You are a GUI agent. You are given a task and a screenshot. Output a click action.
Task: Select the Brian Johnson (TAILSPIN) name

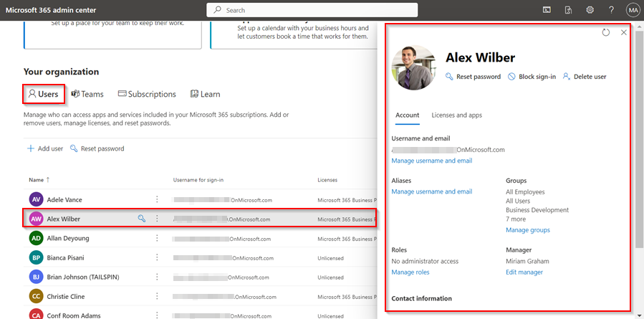tap(83, 277)
